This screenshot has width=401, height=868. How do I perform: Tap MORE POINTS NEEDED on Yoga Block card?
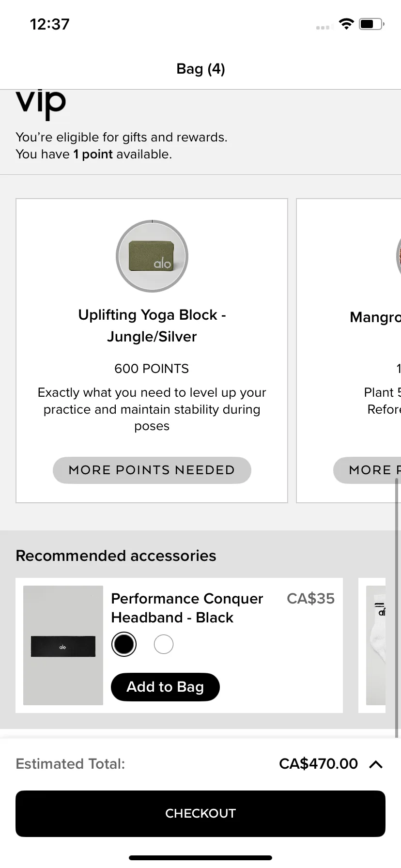[152, 470]
